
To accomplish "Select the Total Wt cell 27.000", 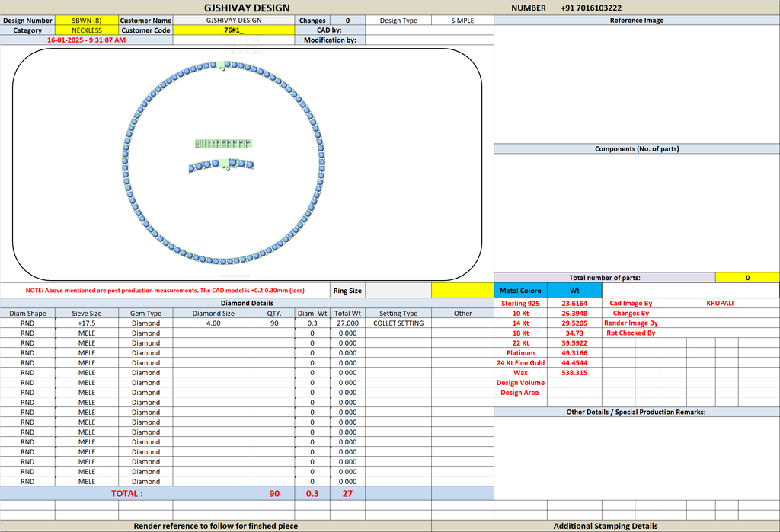I will click(x=347, y=323).
